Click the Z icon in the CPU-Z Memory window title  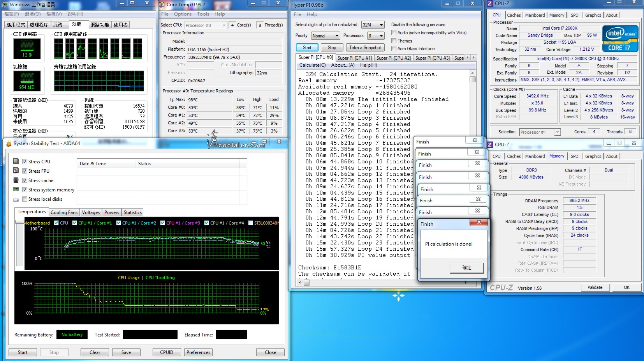490,145
